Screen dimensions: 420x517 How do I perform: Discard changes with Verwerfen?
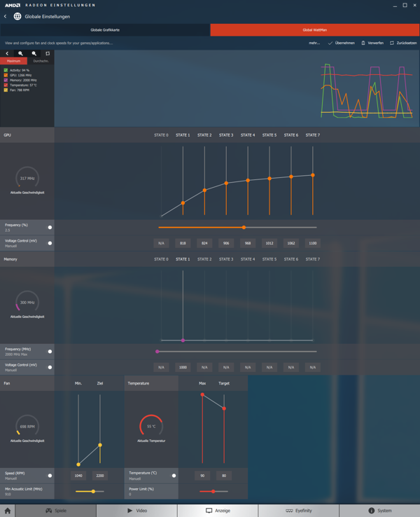372,43
